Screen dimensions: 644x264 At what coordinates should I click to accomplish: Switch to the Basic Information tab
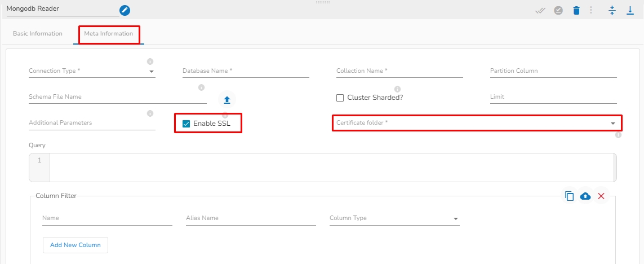pos(38,34)
